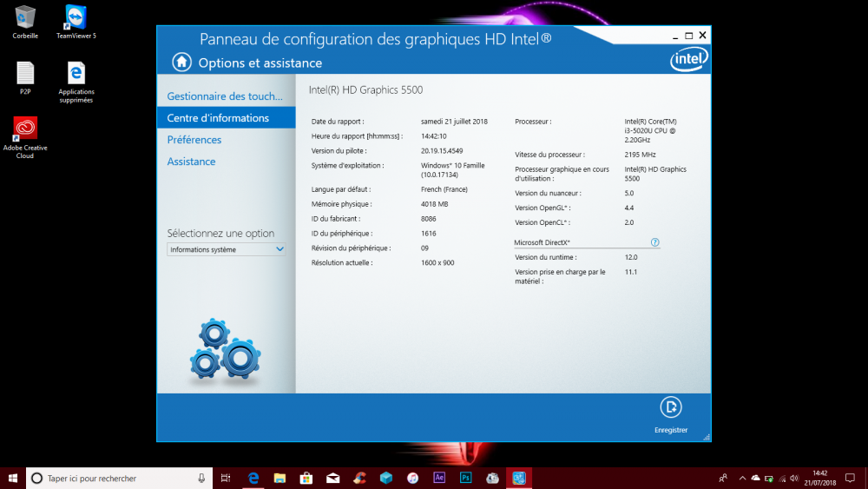Open the TeamViewer 5 desktop shortcut
This screenshot has height=489, width=868.
tap(76, 17)
